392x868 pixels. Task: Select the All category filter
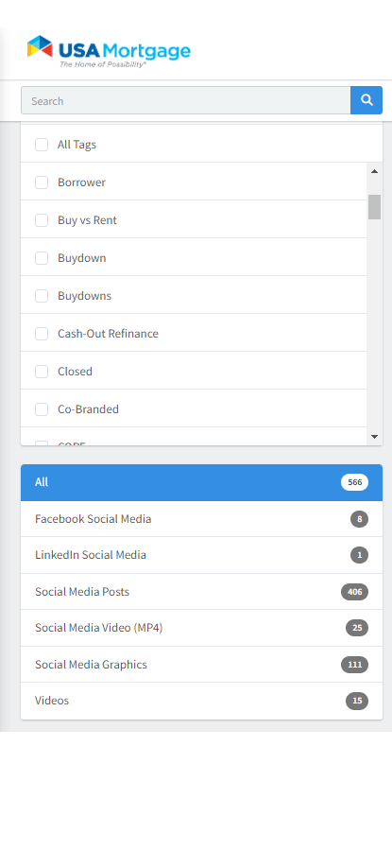coord(201,482)
